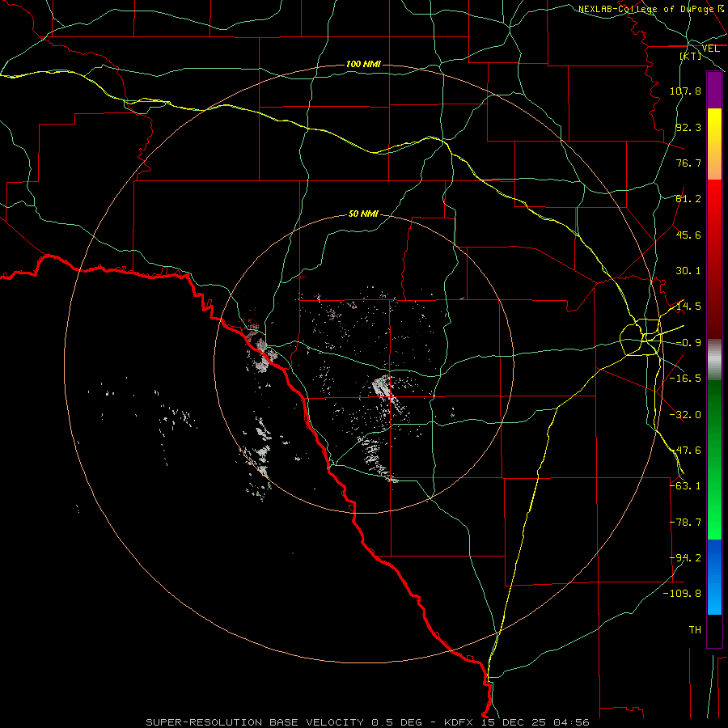Image resolution: width=728 pixels, height=728 pixels.
Task: Click the TH label below color bar
Action: tap(695, 630)
